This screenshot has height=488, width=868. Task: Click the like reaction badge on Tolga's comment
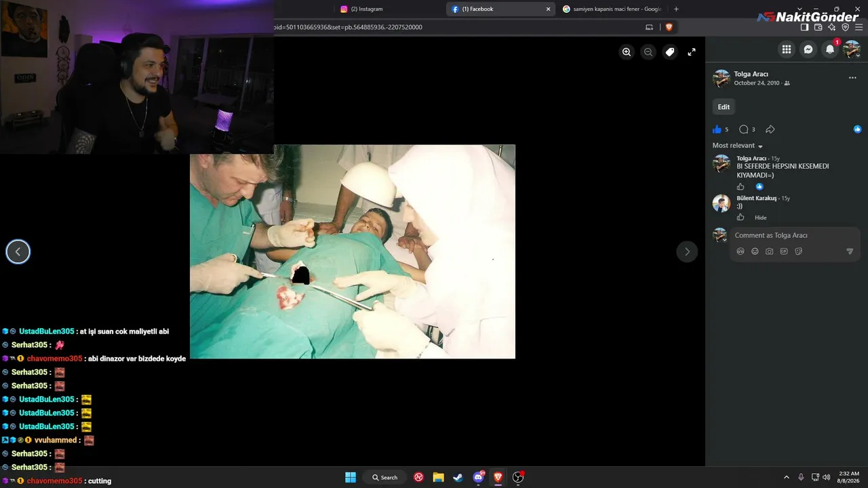click(x=759, y=187)
